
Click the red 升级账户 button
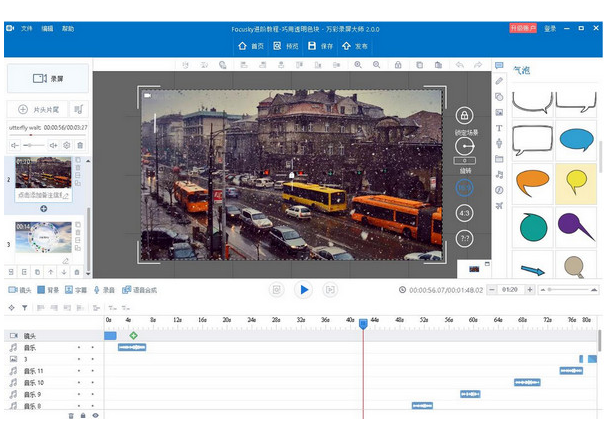pos(523,28)
